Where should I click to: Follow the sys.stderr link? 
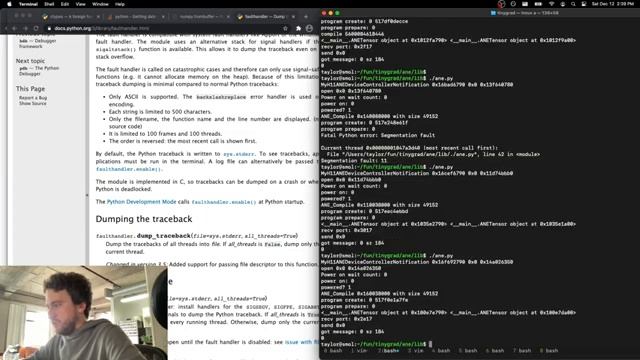[x=239, y=154]
